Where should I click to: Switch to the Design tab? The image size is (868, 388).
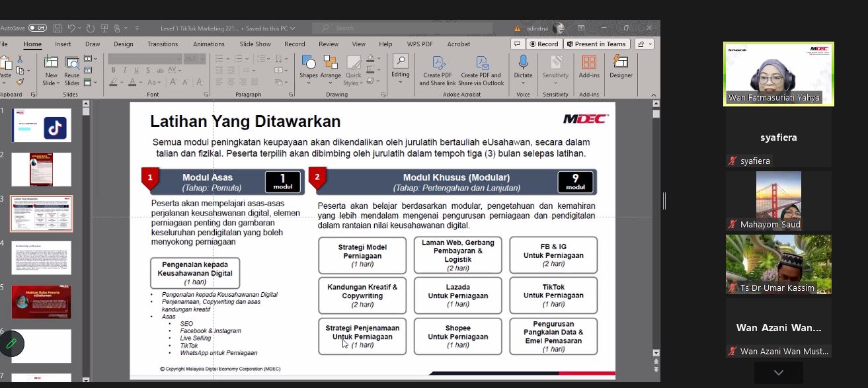[123, 44]
